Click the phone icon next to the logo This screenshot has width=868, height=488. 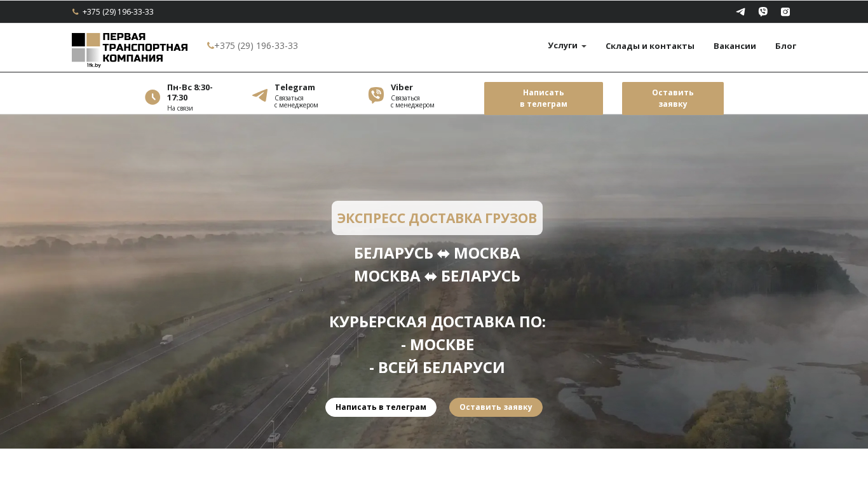click(x=210, y=46)
